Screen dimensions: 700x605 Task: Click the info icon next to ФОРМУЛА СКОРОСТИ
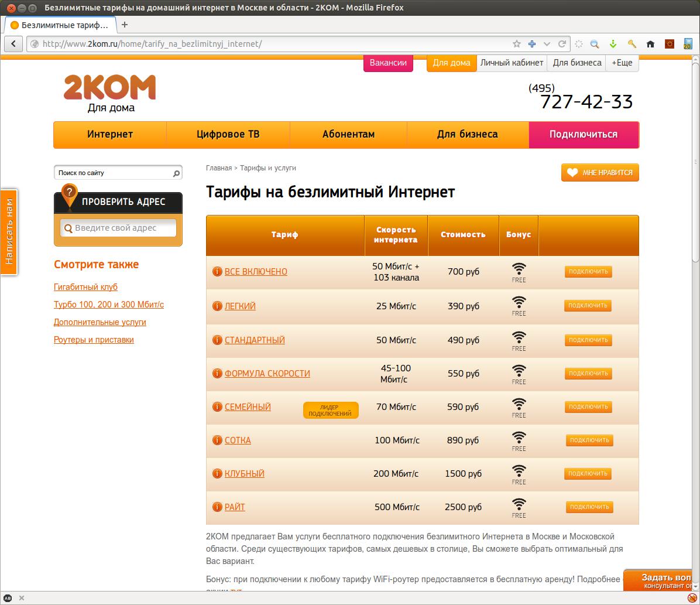coord(217,374)
